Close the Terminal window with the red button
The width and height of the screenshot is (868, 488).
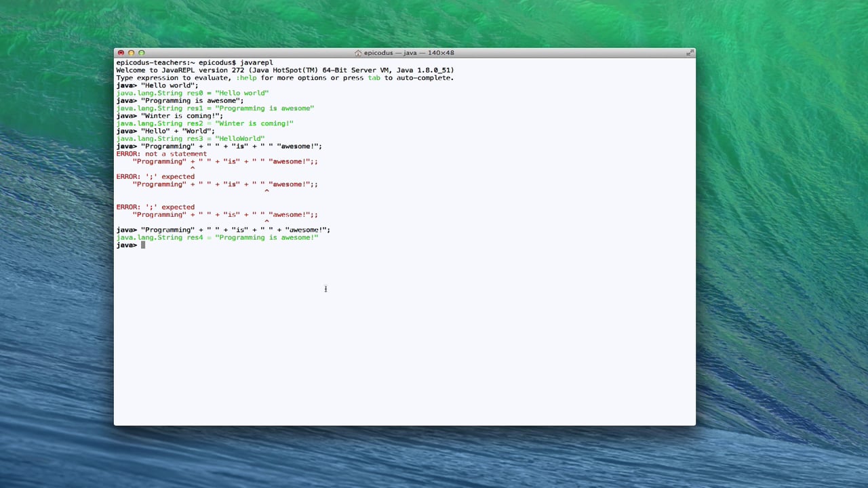[121, 53]
